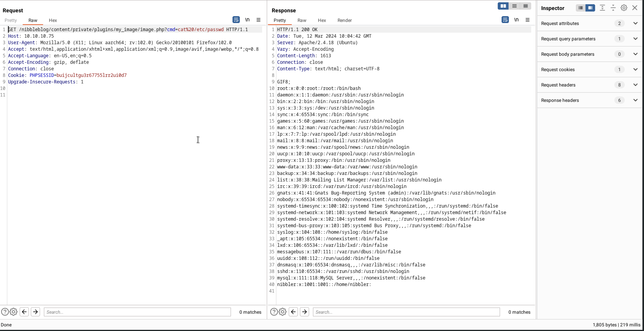Click Request query parameters count badge
This screenshot has height=331, width=644.
pos(619,39)
